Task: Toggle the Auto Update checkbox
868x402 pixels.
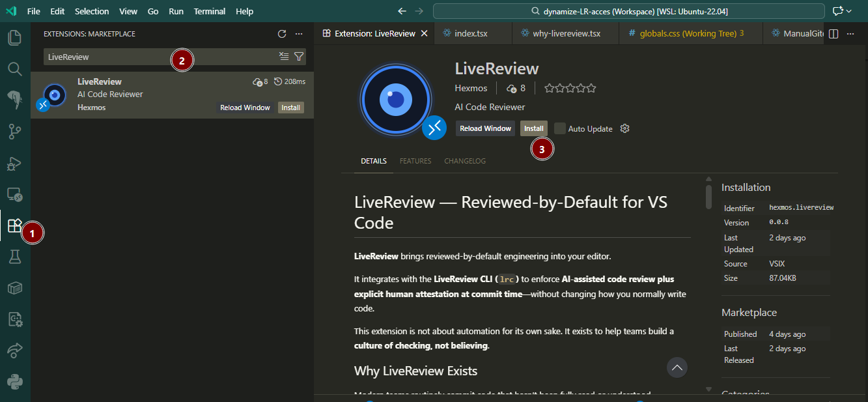Action: pyautogui.click(x=560, y=128)
